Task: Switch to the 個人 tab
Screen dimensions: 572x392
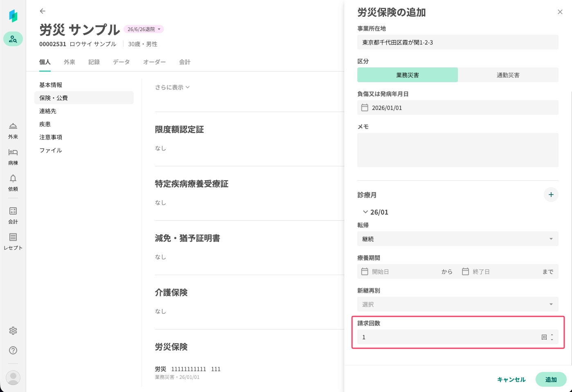Action: pos(45,62)
